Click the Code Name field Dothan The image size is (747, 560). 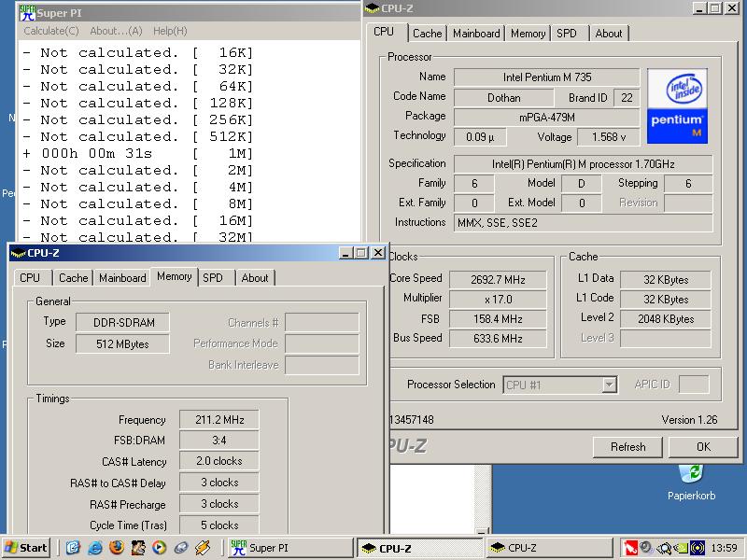503,98
